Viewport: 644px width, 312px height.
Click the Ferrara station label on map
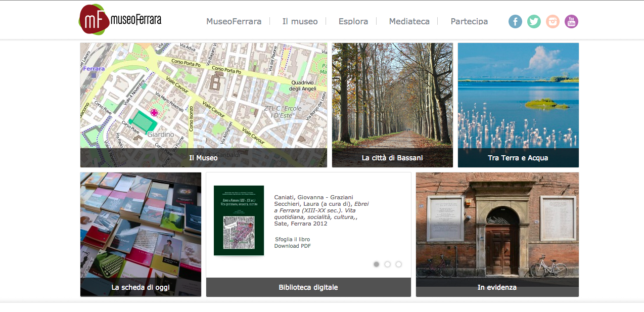coord(94,69)
